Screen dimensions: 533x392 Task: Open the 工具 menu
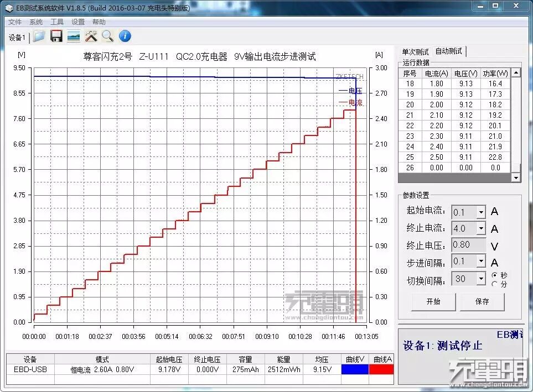pos(57,22)
